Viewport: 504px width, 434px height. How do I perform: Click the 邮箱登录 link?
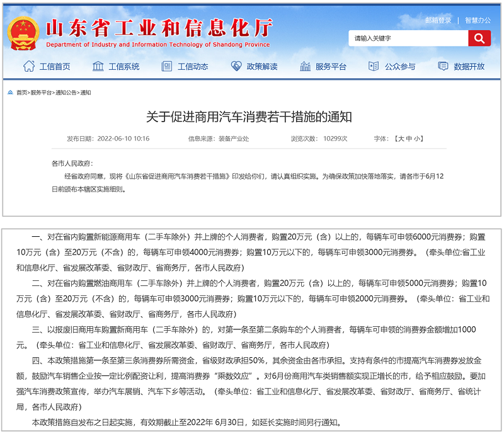click(x=438, y=20)
